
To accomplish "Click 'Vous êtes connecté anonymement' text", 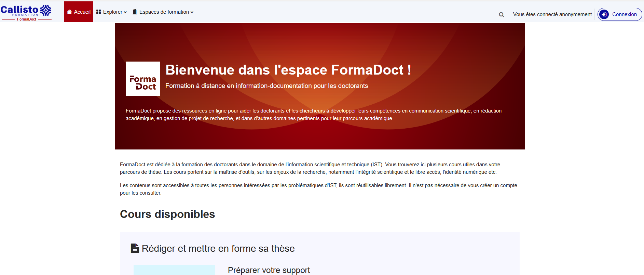I will pyautogui.click(x=552, y=14).
